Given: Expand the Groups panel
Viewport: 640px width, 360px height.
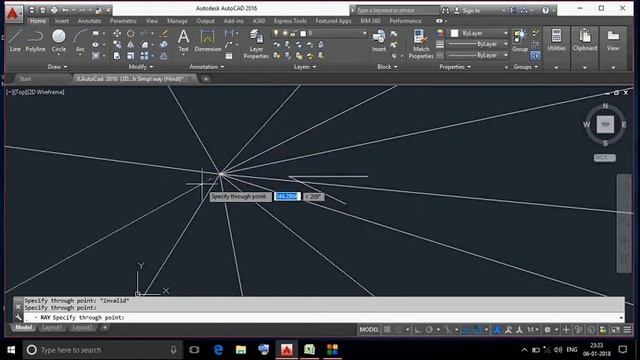Looking at the screenshot, I should (x=526, y=67).
